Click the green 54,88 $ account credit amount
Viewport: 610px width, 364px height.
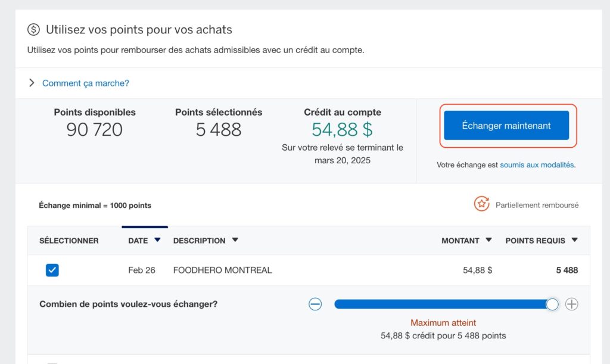(x=342, y=129)
